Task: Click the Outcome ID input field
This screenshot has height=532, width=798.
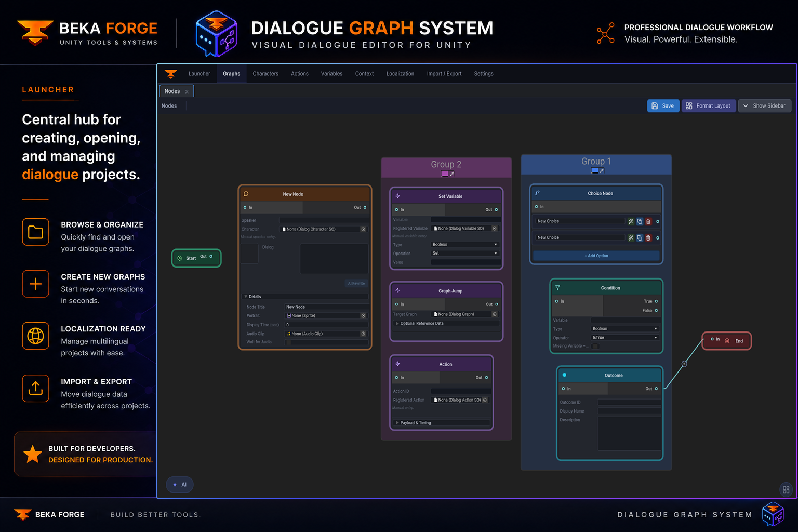Action: click(629, 402)
